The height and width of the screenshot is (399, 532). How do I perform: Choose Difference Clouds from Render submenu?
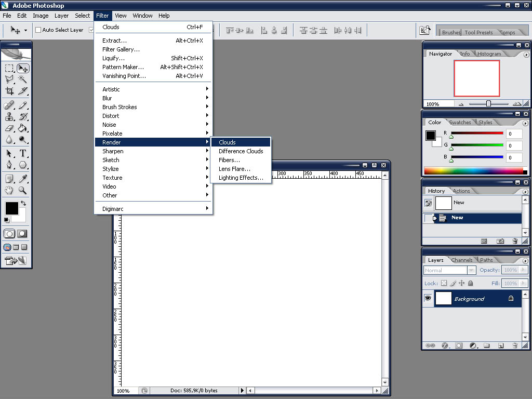241,151
